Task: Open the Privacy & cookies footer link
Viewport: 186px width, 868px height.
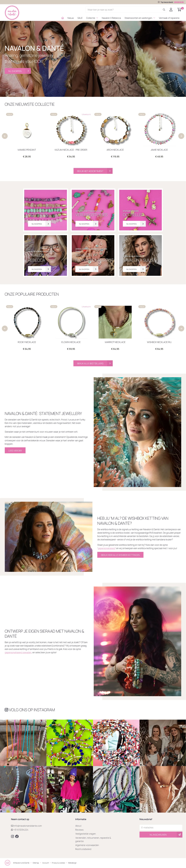Action: pos(58,863)
